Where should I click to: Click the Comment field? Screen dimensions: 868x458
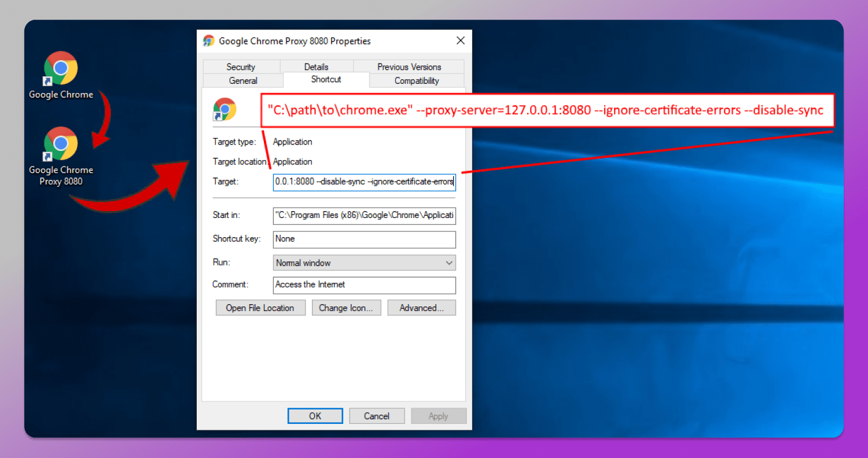(364, 285)
